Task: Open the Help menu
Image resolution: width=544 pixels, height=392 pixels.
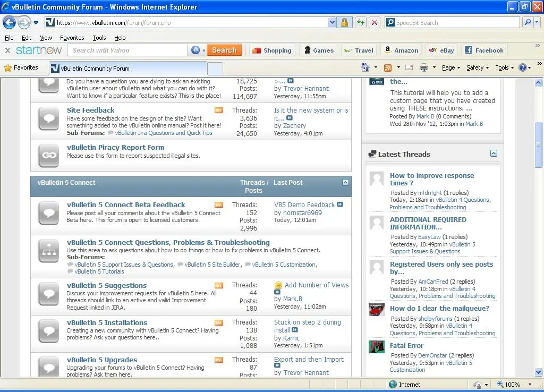Action: pyautogui.click(x=120, y=38)
